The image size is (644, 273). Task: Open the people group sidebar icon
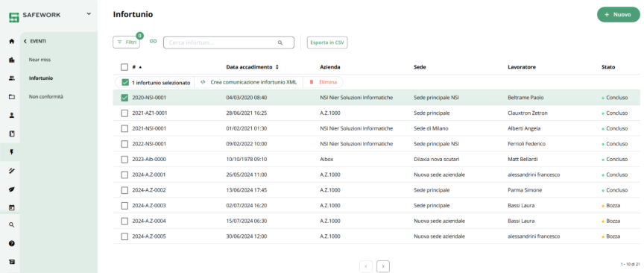point(11,78)
